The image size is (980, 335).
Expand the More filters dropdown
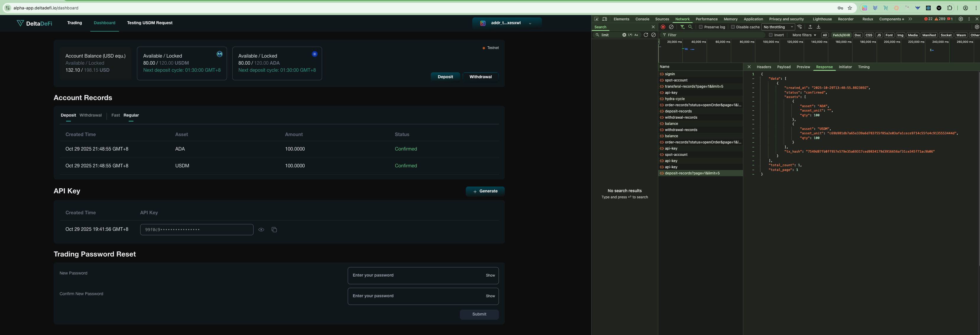(x=804, y=35)
